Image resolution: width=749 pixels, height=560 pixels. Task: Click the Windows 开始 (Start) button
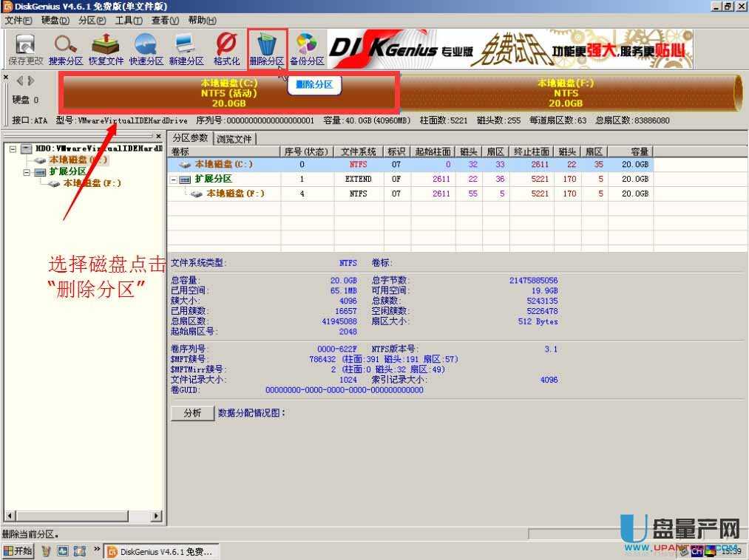point(19,551)
